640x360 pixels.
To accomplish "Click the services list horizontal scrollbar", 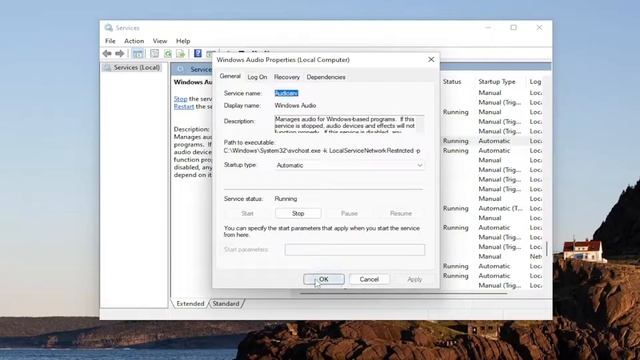I will (404, 293).
